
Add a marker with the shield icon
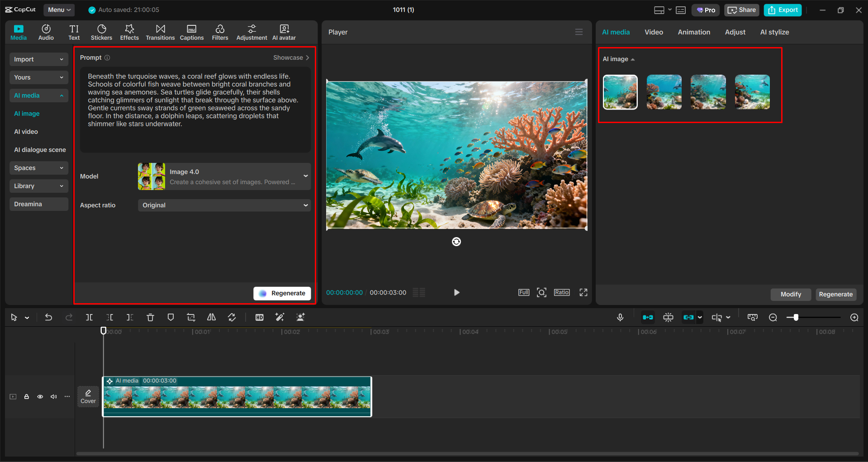point(171,317)
